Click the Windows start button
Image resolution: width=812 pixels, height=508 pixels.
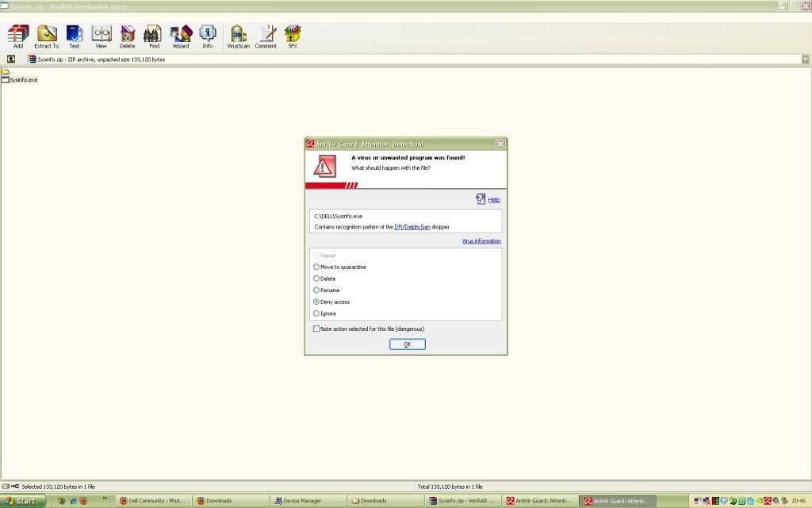coord(23,501)
